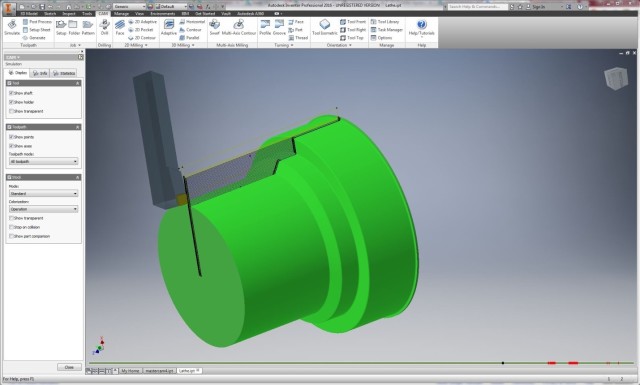This screenshot has width=640, height=385.
Task: Select the turning Face operation
Action: point(296,22)
